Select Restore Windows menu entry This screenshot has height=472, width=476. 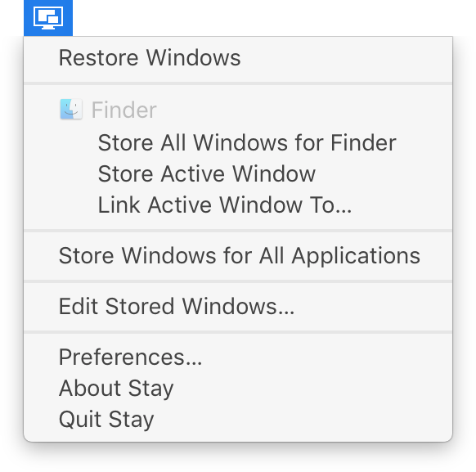pos(238,58)
